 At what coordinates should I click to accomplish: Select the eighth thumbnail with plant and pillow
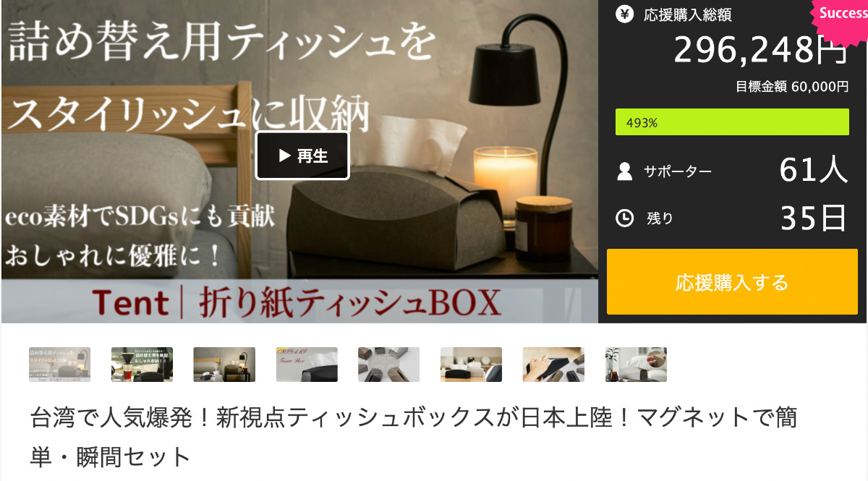click(637, 365)
